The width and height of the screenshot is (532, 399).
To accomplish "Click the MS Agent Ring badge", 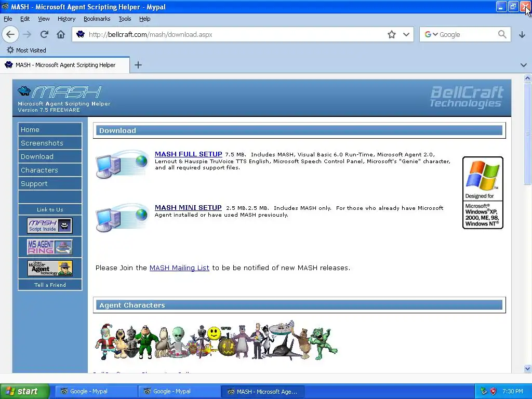I will [50, 247].
